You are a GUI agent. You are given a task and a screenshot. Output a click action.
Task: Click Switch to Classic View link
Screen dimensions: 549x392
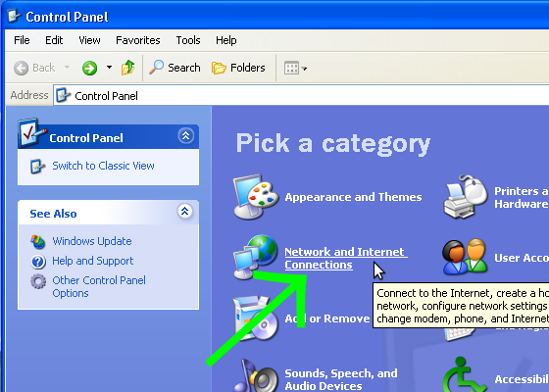(x=103, y=166)
